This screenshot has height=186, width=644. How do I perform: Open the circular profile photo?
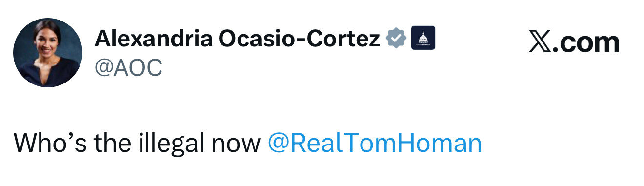[48, 53]
